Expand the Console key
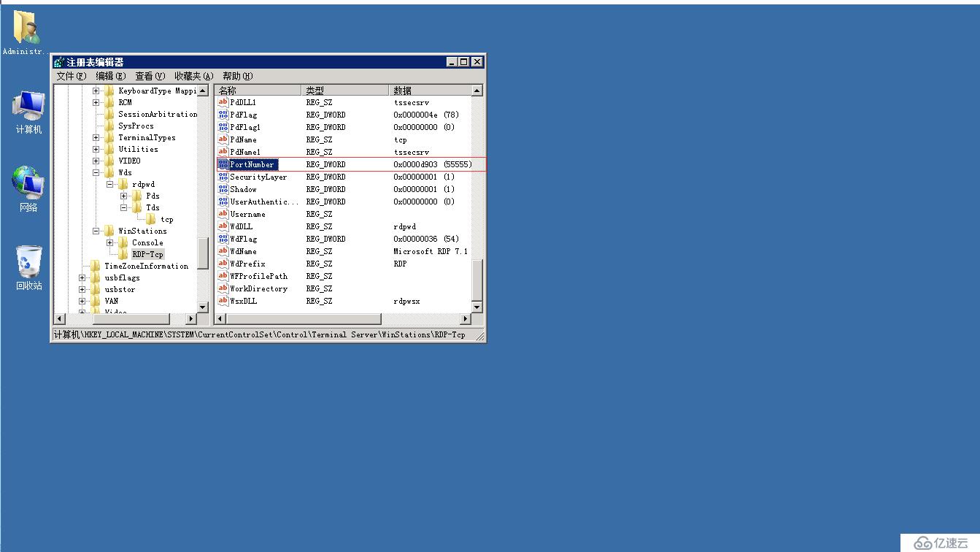The height and width of the screenshot is (552, 980). pyautogui.click(x=109, y=242)
